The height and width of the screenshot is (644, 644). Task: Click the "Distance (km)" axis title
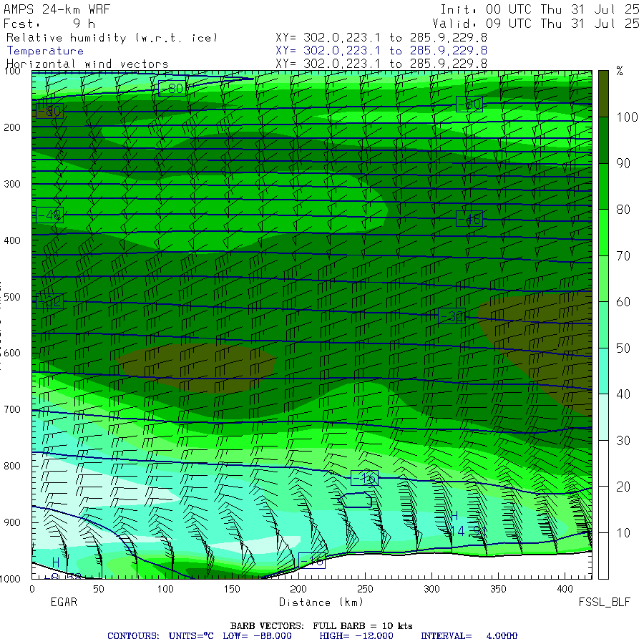(321, 602)
